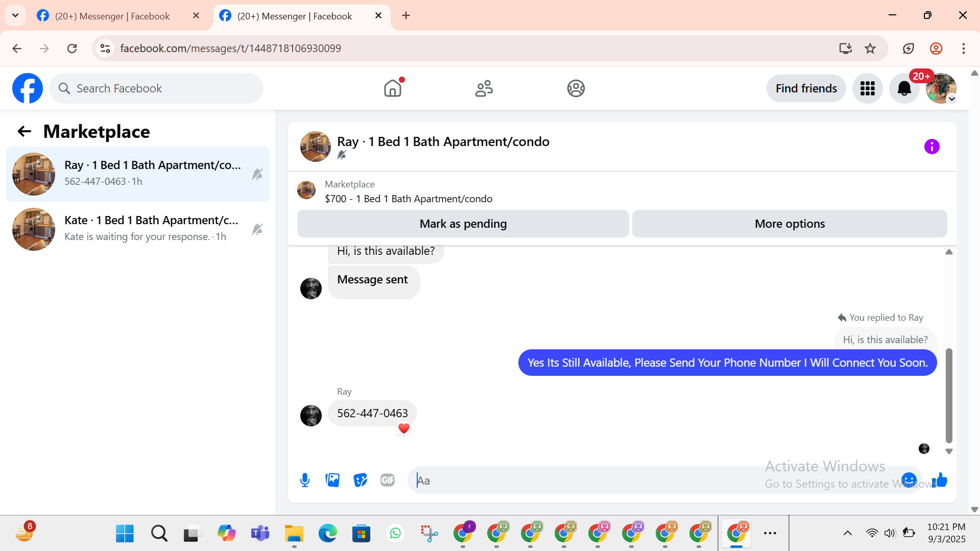Send a thumbs-up like
Viewport: 980px width, 551px height.
pyautogui.click(x=940, y=480)
